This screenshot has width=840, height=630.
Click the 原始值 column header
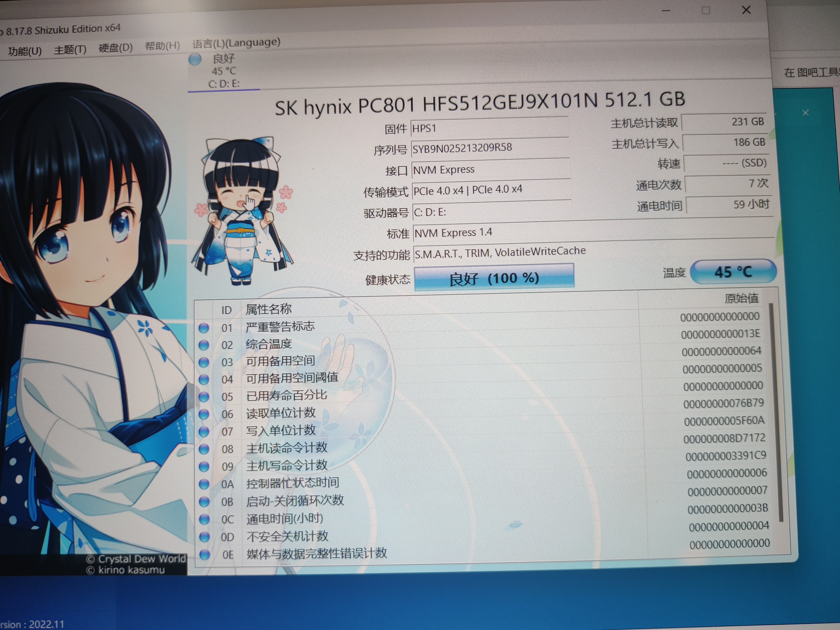click(x=741, y=298)
